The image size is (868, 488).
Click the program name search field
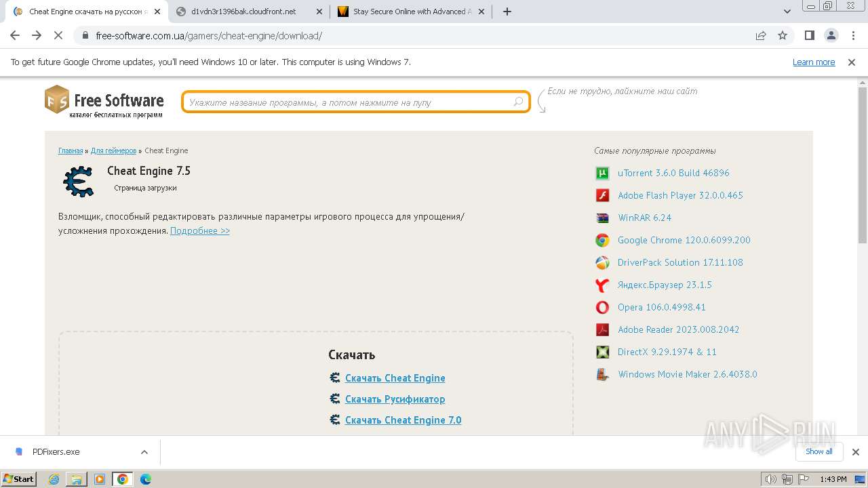pyautogui.click(x=355, y=102)
